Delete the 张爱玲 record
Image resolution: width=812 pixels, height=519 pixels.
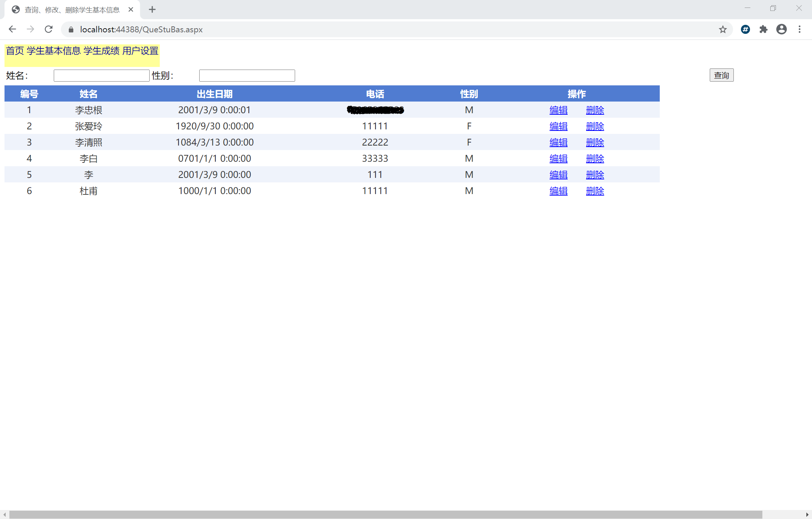coord(595,126)
